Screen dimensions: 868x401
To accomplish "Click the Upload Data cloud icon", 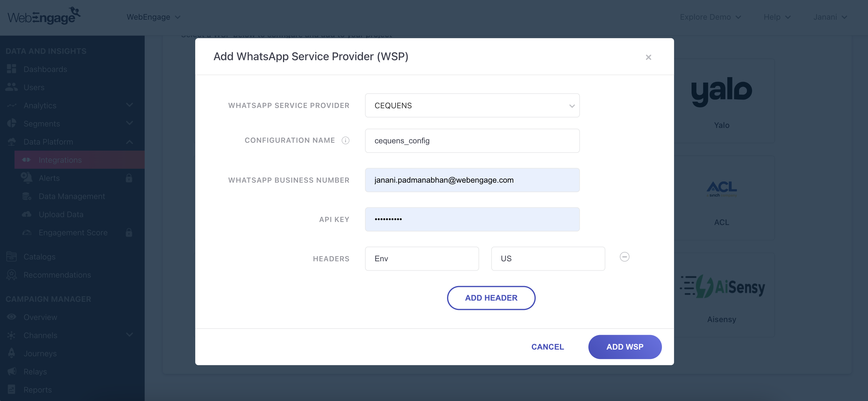I will coord(26,214).
